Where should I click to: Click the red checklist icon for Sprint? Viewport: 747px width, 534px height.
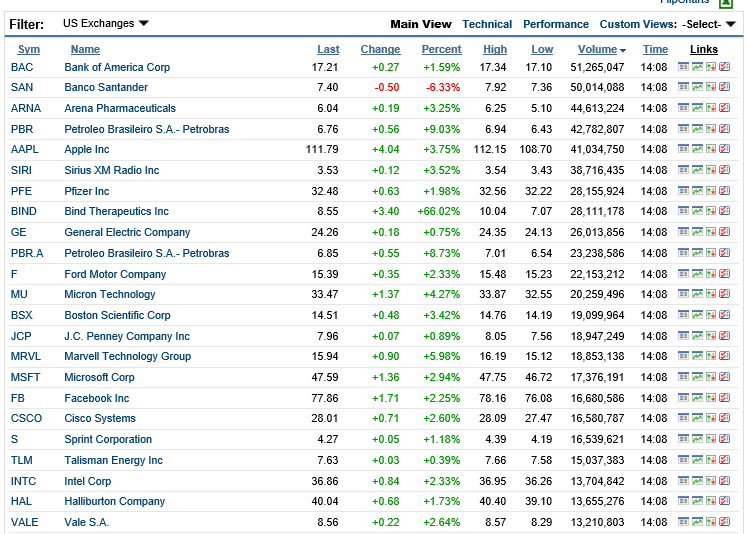coord(725,438)
